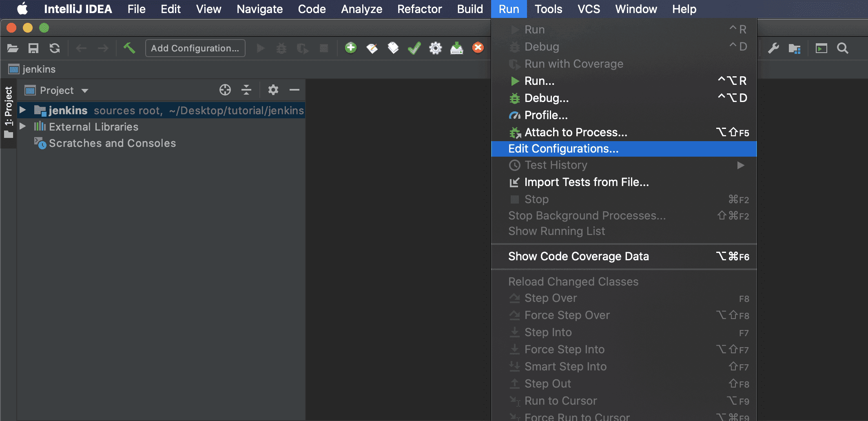Collapse All in the Project panel
868x421 pixels.
click(x=246, y=90)
